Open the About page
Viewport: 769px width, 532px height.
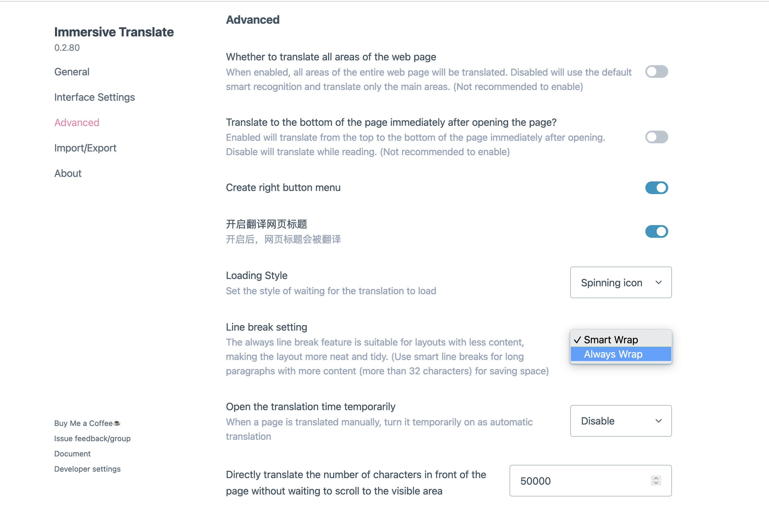point(68,173)
